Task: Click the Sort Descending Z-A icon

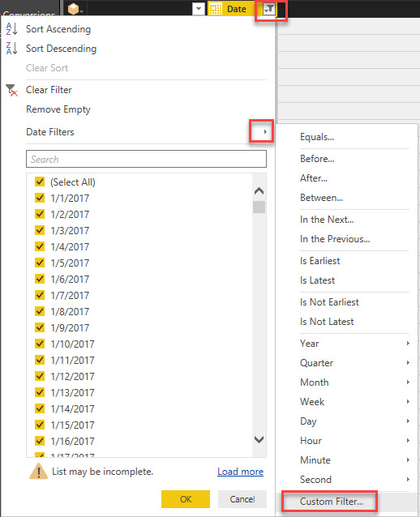Action: pyautogui.click(x=11, y=49)
